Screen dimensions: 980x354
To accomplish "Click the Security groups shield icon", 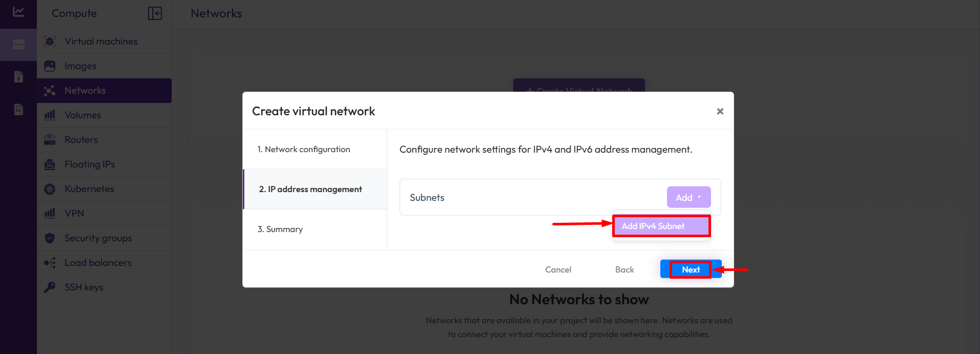I will [x=50, y=238].
